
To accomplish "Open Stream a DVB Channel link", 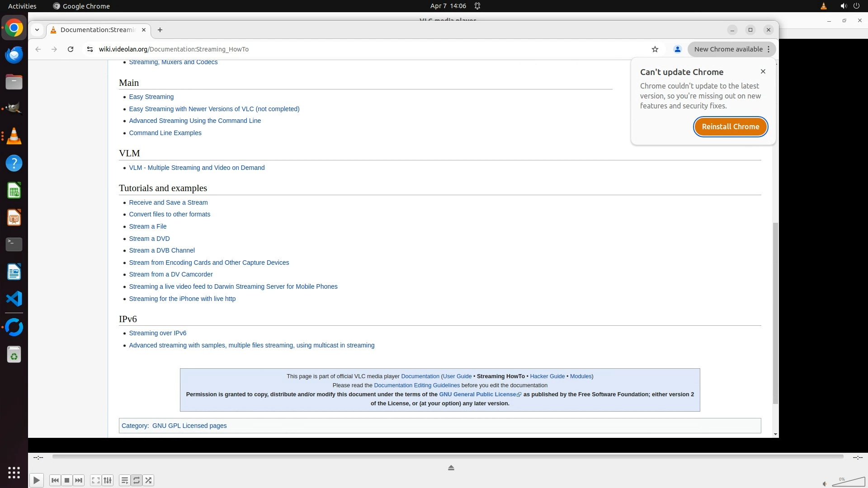I will tap(162, 250).
